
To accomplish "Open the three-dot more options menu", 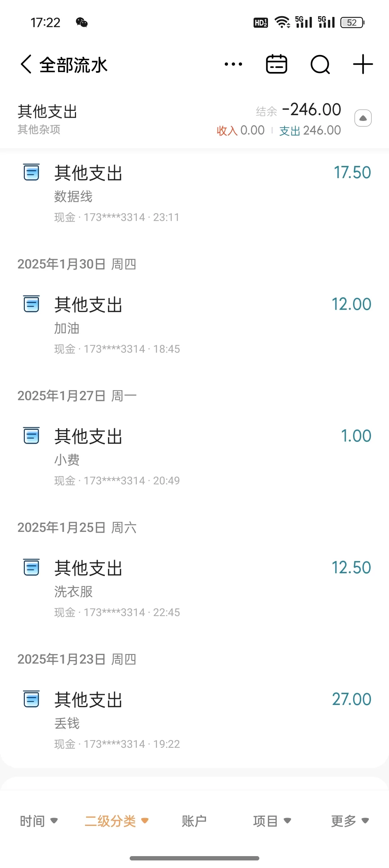I will (233, 65).
